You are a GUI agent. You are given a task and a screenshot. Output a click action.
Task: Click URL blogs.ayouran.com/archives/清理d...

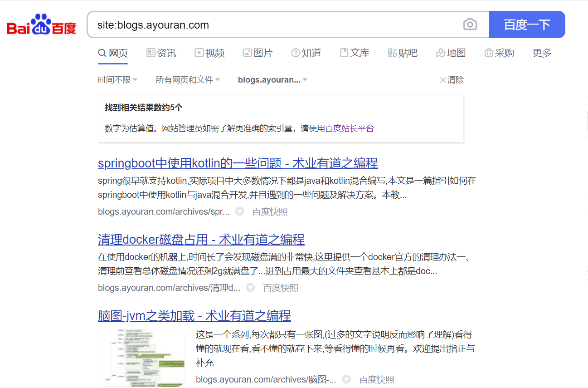click(169, 288)
